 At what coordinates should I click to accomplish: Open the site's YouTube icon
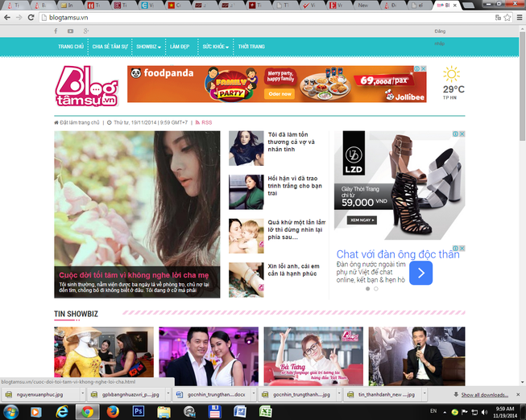[70, 31]
